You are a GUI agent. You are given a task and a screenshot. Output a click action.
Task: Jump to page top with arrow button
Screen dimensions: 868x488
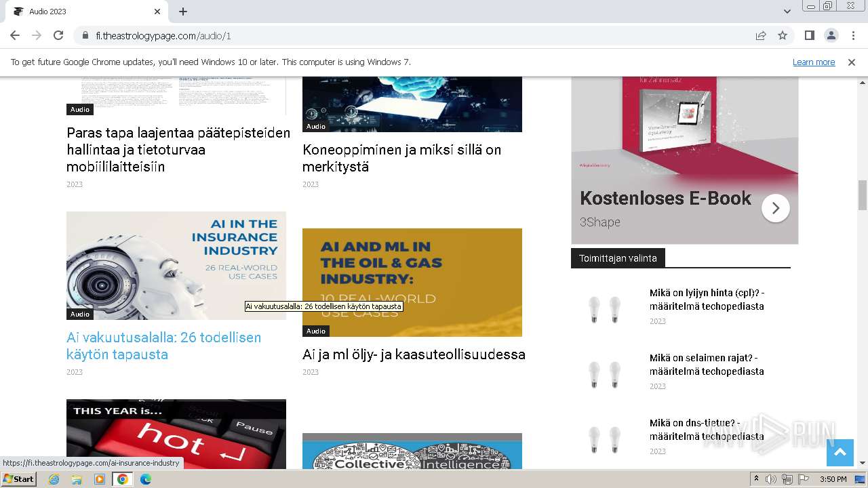click(x=840, y=453)
